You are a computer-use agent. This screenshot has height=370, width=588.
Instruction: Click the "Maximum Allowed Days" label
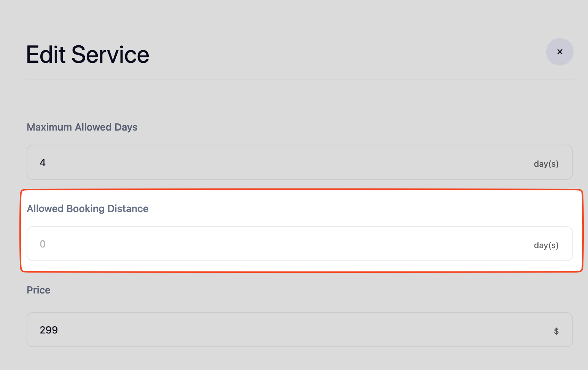[x=82, y=127]
